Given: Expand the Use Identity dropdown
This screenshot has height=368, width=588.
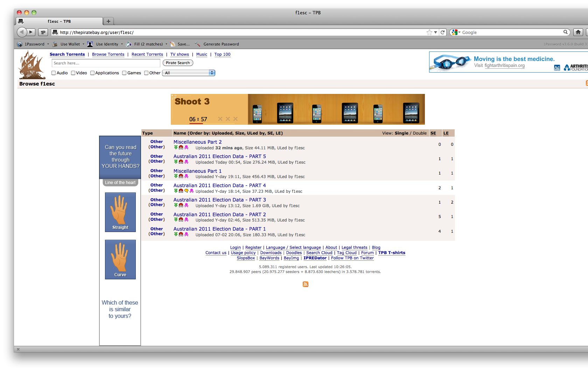Looking at the screenshot, I should 122,44.
